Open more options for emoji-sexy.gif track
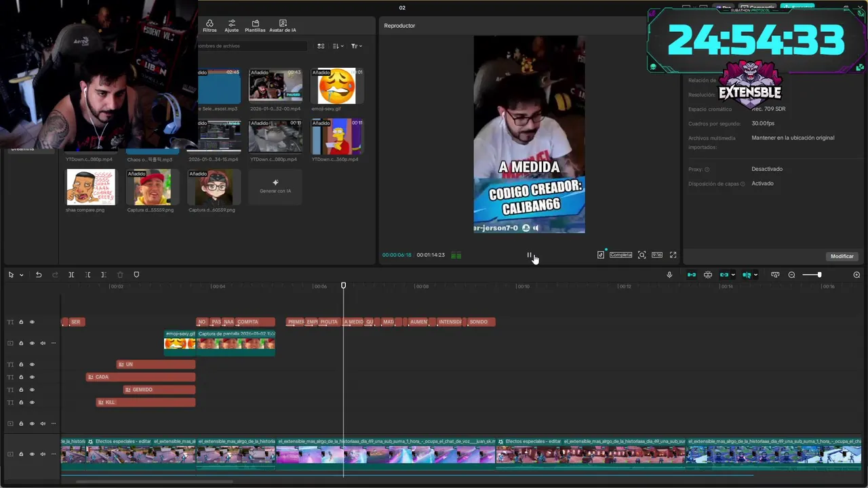The height and width of the screenshot is (488, 868). coord(54,343)
